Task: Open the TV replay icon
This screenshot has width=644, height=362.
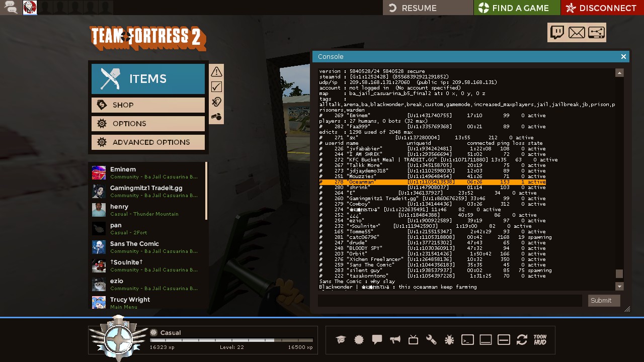Action: (413, 340)
